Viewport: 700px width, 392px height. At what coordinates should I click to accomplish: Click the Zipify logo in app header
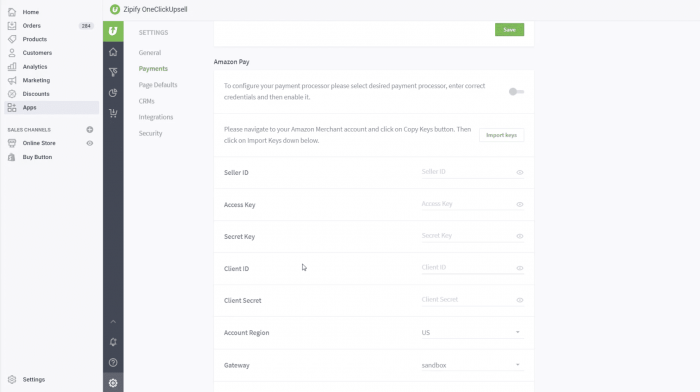pos(115,9)
